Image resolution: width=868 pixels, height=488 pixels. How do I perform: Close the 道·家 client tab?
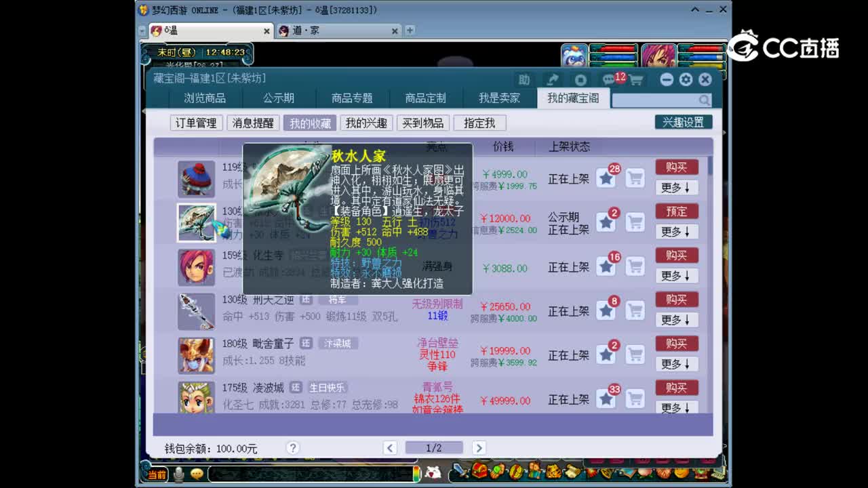395,31
